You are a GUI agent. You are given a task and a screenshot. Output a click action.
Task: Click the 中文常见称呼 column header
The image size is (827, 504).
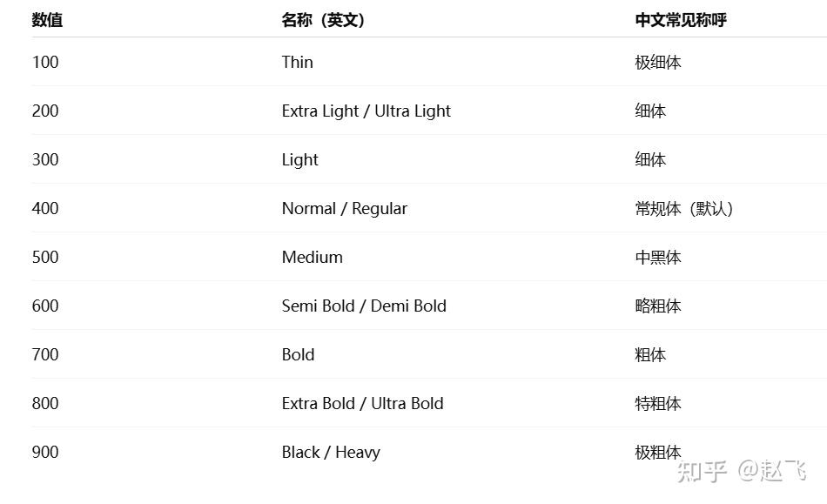pyautogui.click(x=680, y=20)
